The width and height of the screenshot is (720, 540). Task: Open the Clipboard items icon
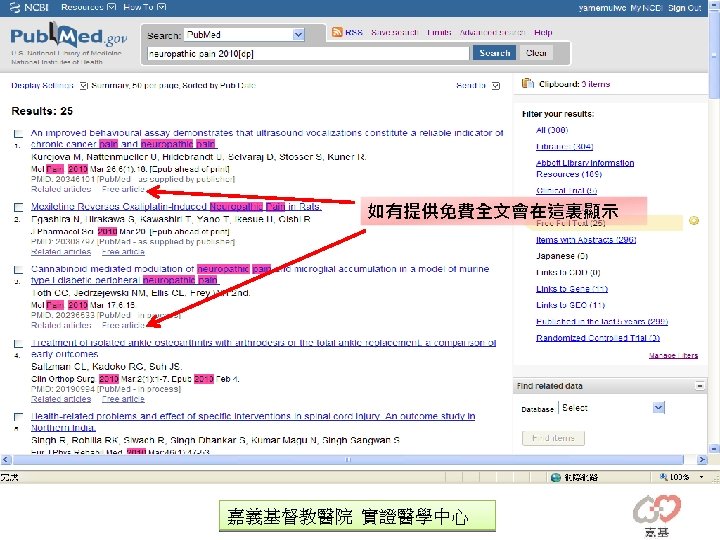pos(528,84)
